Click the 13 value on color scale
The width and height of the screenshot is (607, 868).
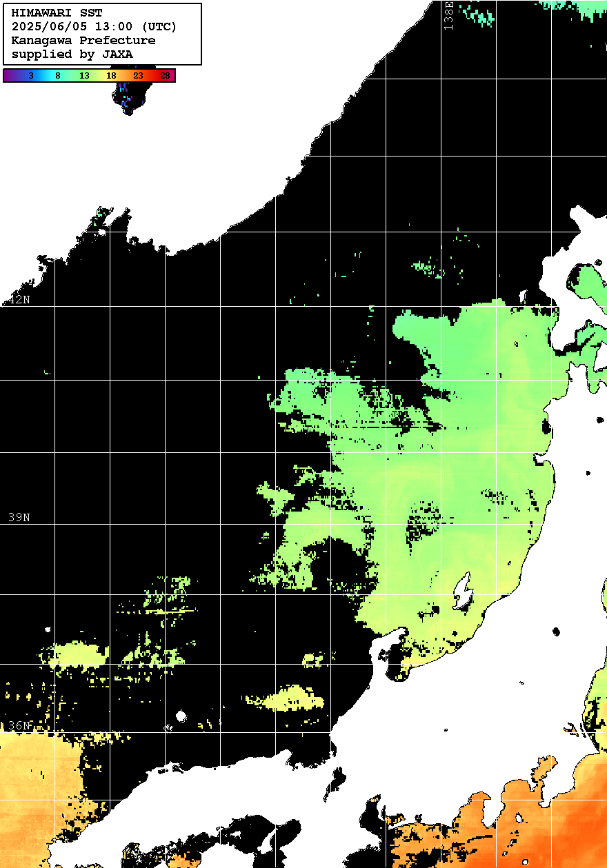tap(84, 76)
